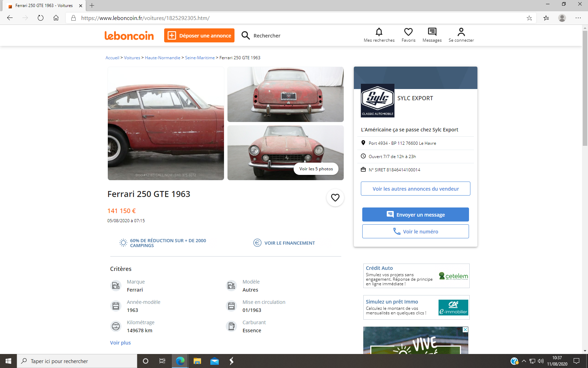
Task: Click Windows taskbar search box
Action: click(x=77, y=361)
